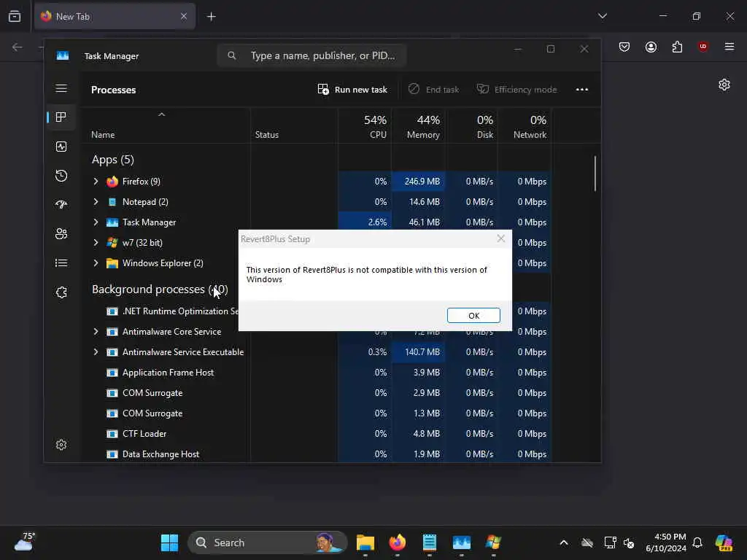747x560 pixels.
Task: Show hidden system tray icons chevron
Action: [564, 542]
